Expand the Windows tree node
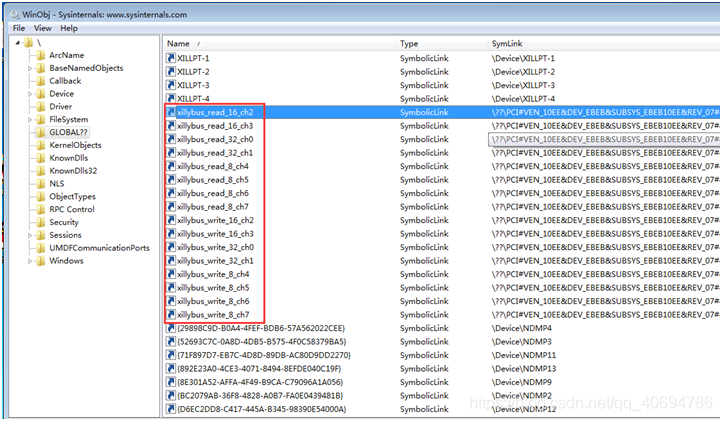The width and height of the screenshot is (722, 421). 30,261
